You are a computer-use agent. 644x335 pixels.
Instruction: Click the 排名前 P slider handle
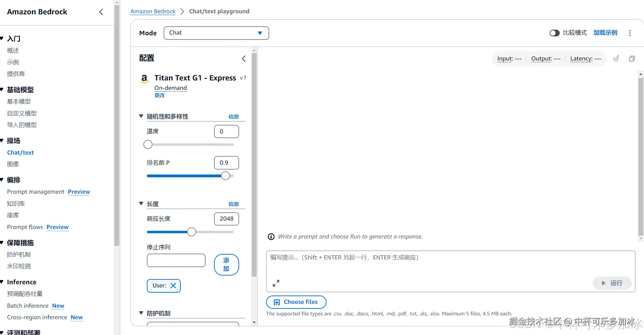226,176
